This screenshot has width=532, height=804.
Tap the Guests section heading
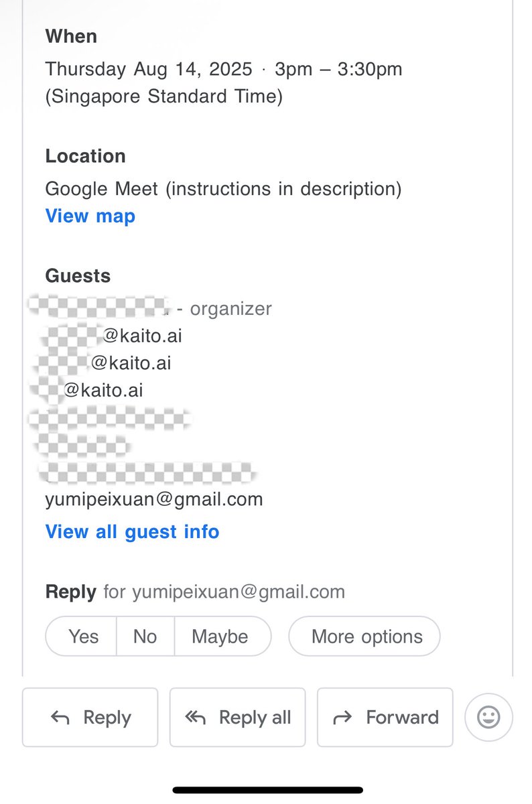[x=78, y=276]
